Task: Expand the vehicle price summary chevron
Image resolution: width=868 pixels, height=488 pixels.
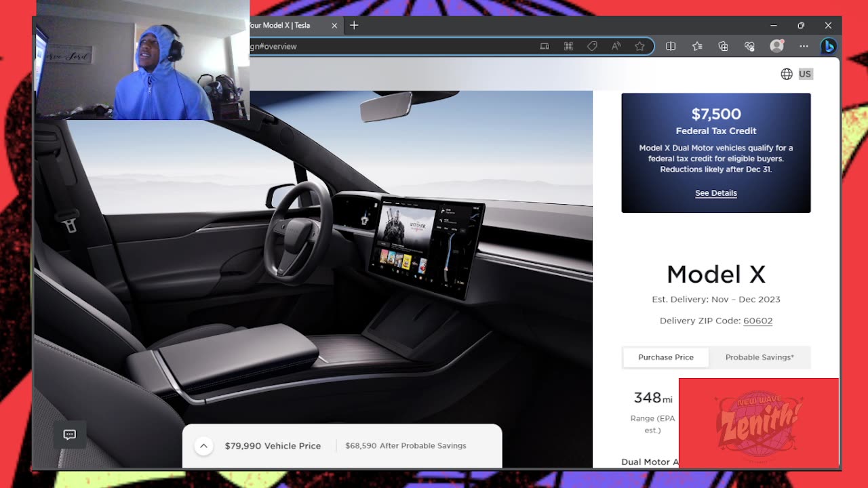Action: pyautogui.click(x=203, y=445)
